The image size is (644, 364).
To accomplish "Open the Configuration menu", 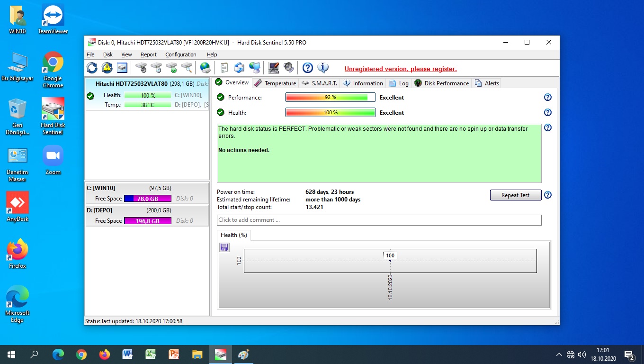I will click(x=180, y=55).
